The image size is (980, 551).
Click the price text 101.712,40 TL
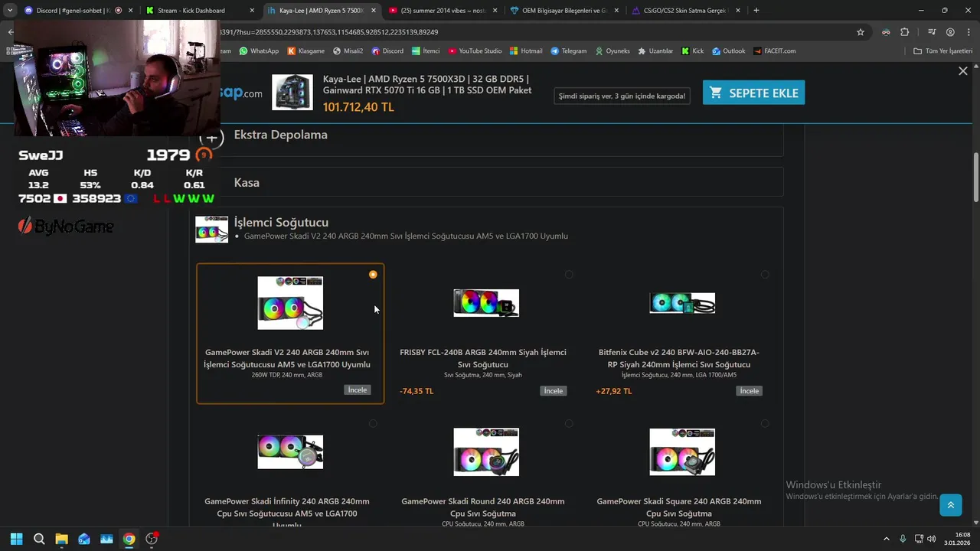[x=358, y=107]
